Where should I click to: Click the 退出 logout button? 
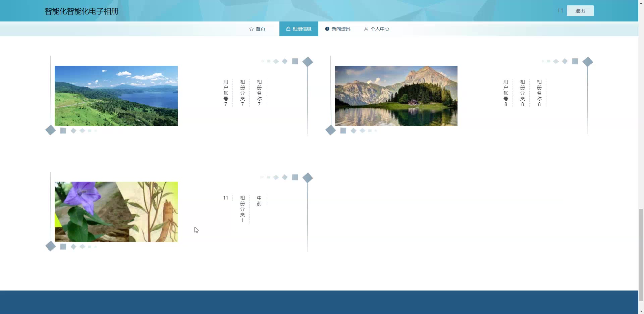pyautogui.click(x=580, y=11)
